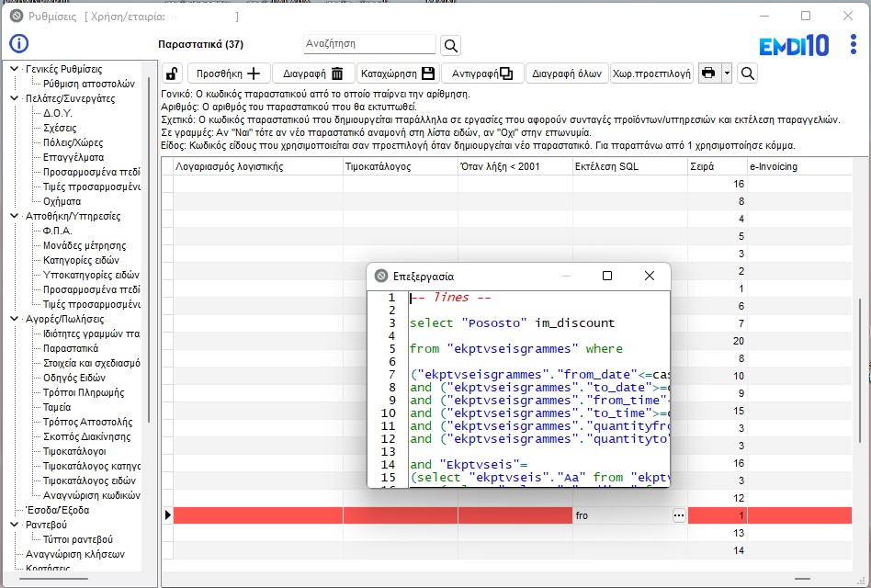
Task: Select Πόλεις/Χώρες in the tree
Action: pos(73,142)
